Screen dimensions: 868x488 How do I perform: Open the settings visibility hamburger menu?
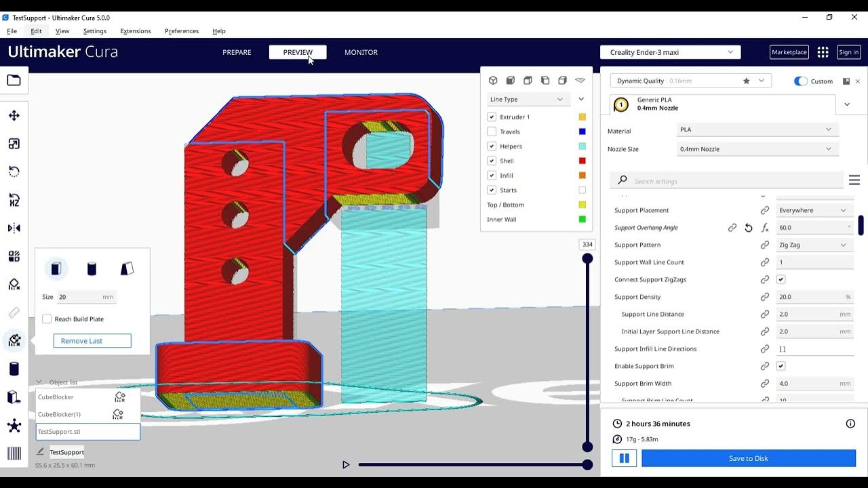pyautogui.click(x=854, y=180)
